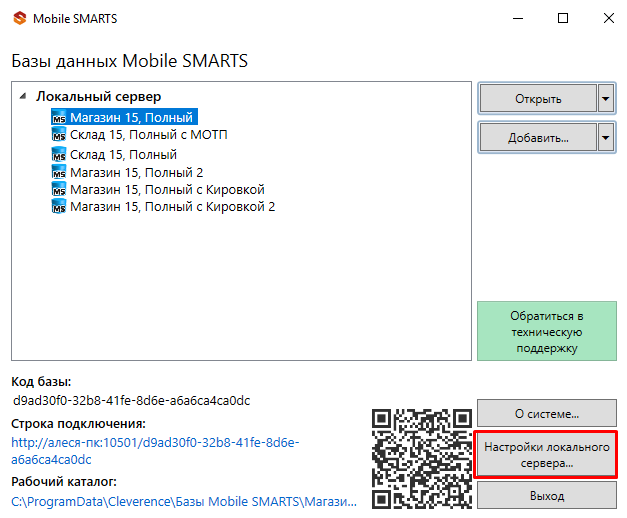The height and width of the screenshot is (518, 627).
Task: Select database Магазин 15, Полный 2
Action: (x=137, y=172)
